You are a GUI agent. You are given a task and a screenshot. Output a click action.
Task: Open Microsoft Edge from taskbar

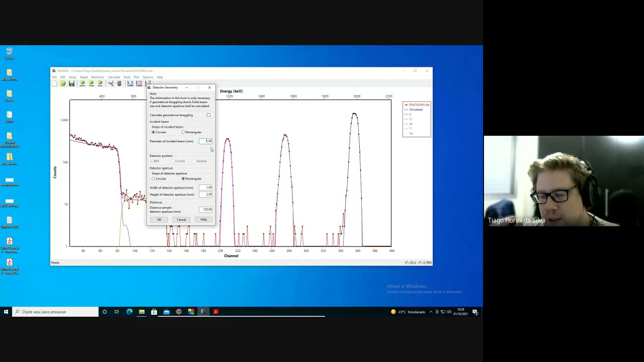coord(129,312)
